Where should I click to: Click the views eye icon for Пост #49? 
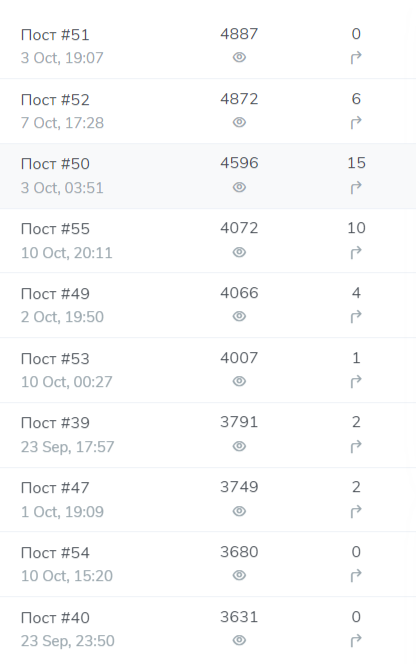[239, 316]
